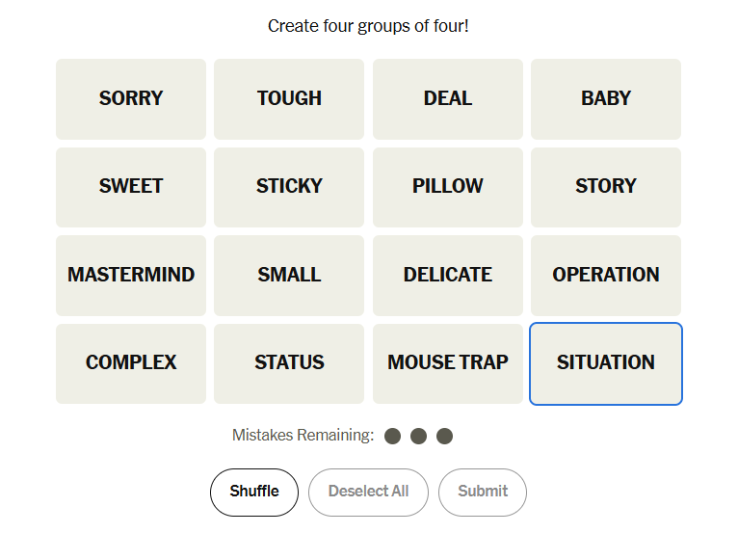Choose the MASTERMIND tile
Screen dimensions: 738x560
131,275
